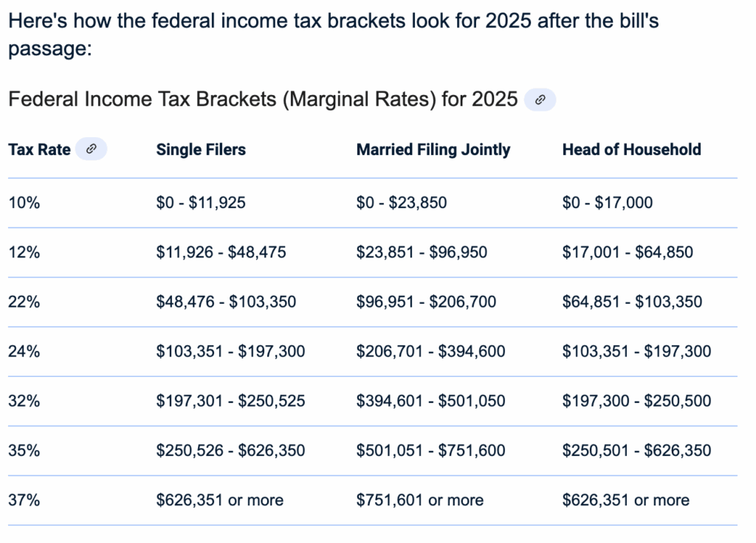Click the $64,851 - $103,350 head of household cell

632,302
